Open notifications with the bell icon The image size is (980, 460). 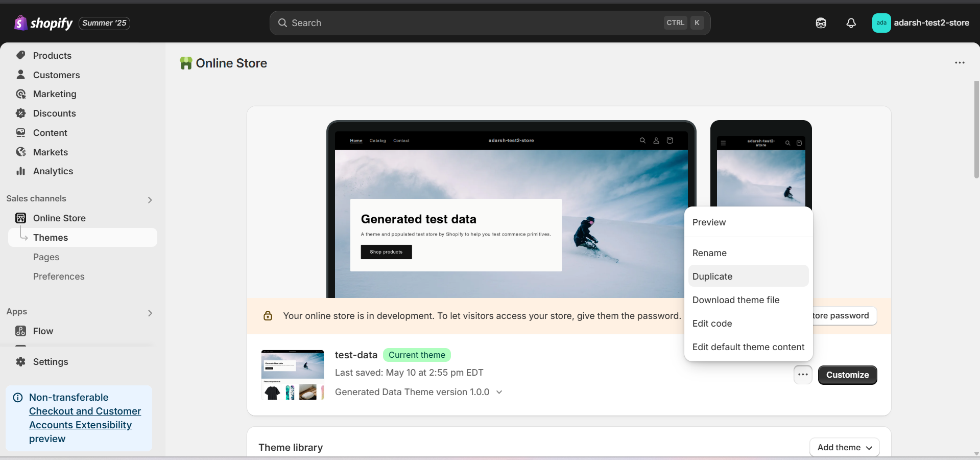[851, 23]
